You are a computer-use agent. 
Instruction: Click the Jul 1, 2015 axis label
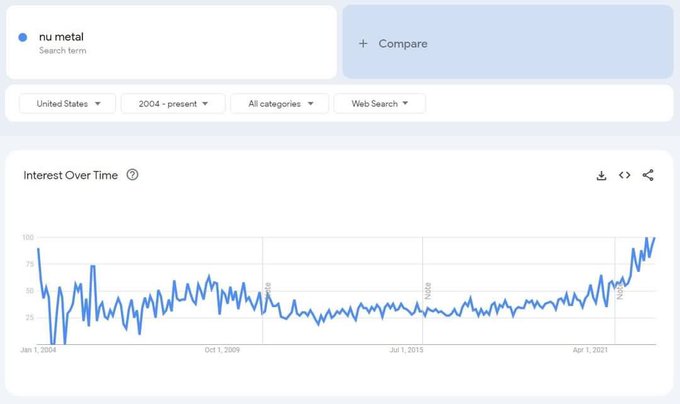(x=407, y=350)
